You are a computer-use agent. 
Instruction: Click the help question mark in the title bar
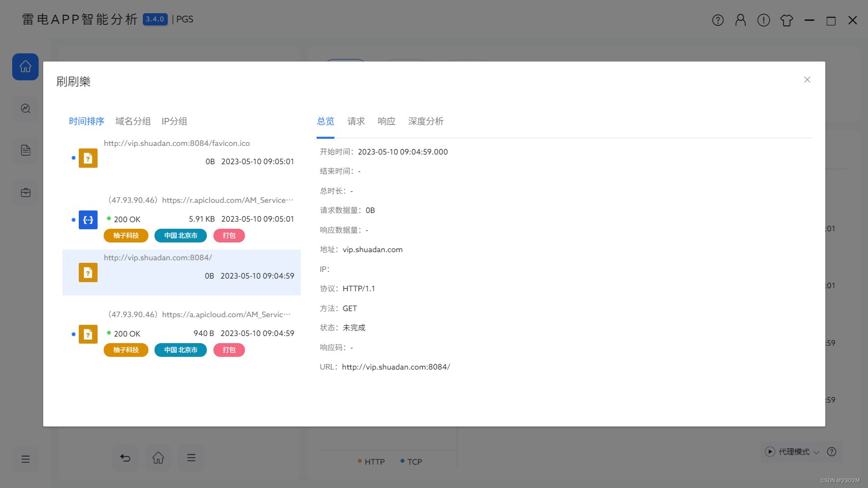pyautogui.click(x=718, y=20)
